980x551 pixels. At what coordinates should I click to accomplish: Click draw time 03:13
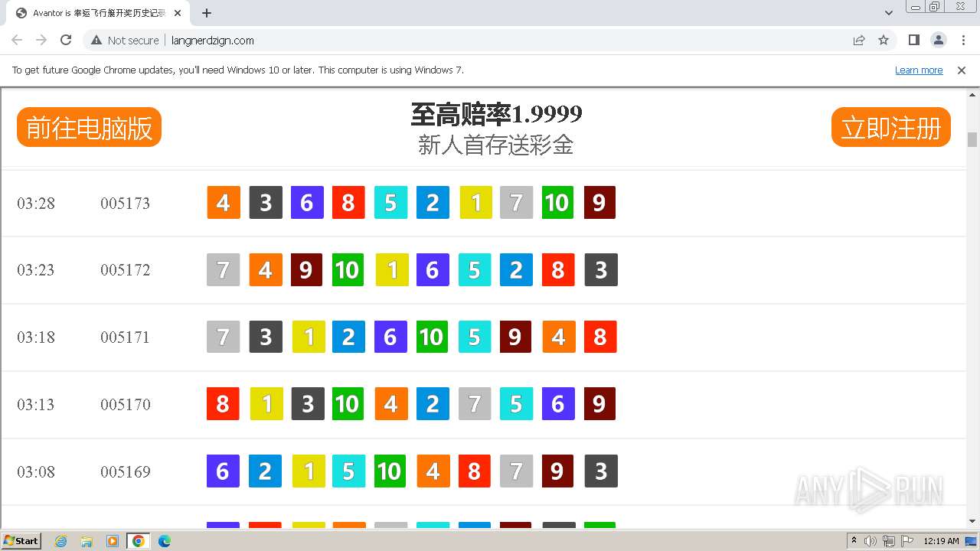[36, 405]
